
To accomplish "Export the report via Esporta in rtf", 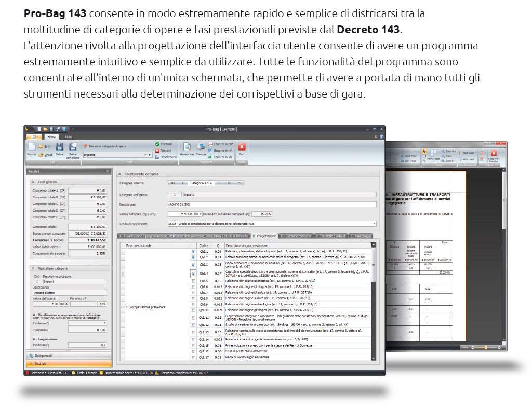I will (220, 151).
